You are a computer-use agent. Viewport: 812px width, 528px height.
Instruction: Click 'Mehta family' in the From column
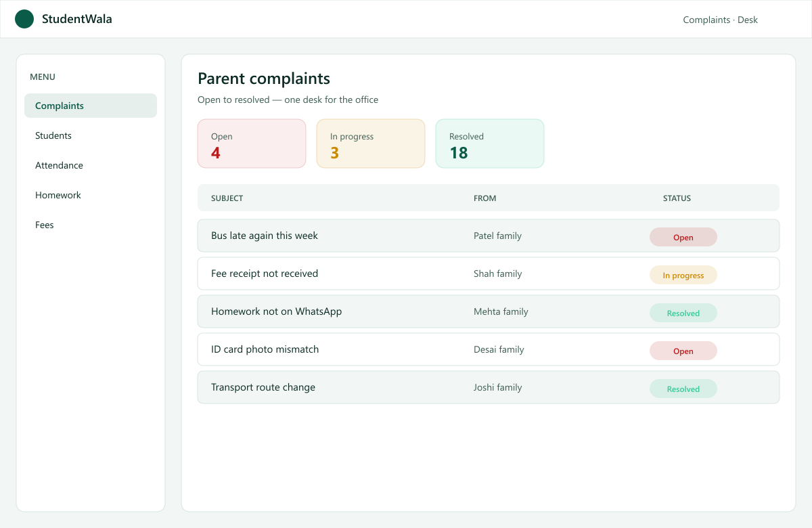click(x=501, y=311)
